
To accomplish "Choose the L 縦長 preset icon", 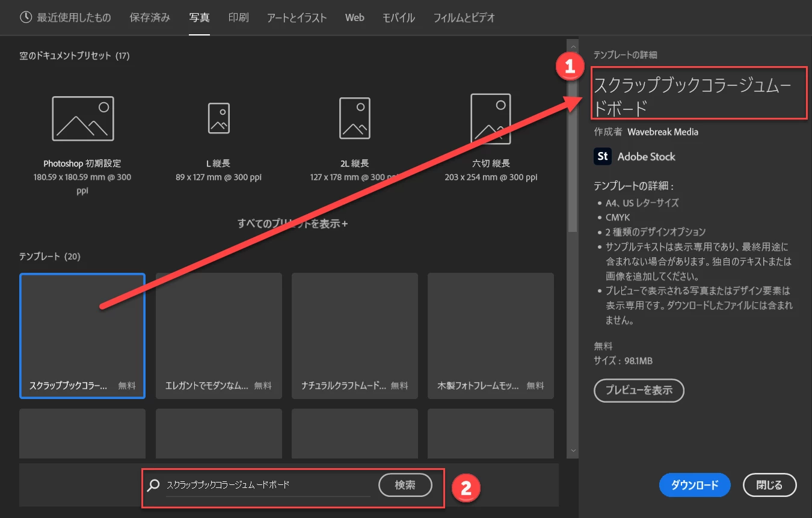I will point(218,118).
